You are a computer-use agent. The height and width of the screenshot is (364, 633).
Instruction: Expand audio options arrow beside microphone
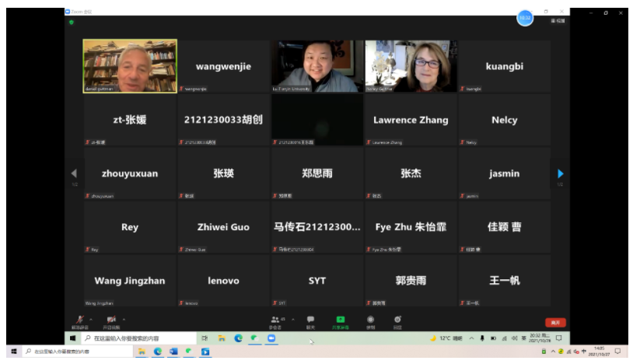pos(90,318)
